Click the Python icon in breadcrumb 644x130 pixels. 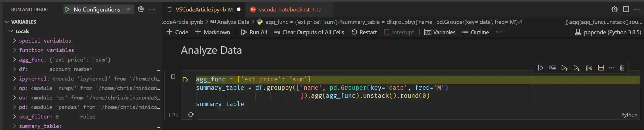[260, 22]
